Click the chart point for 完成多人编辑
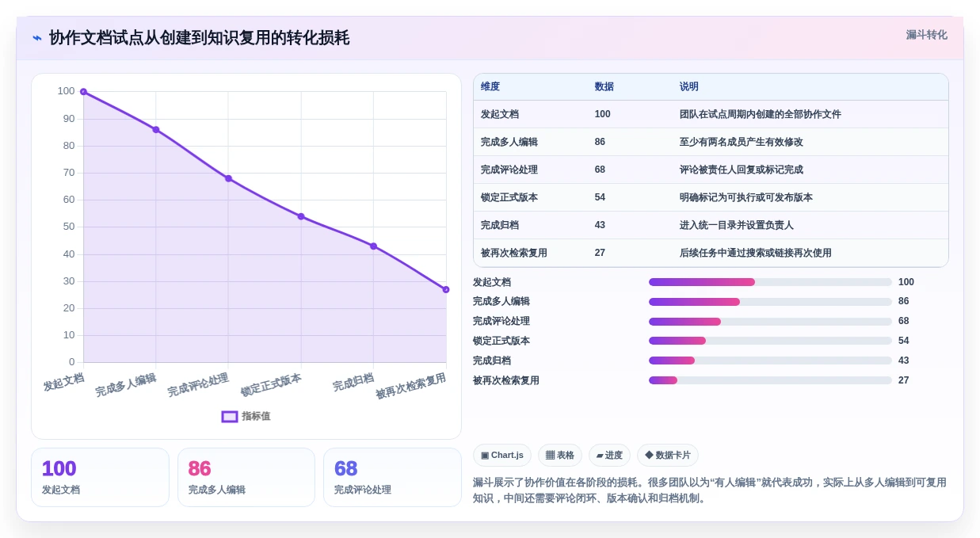This screenshot has height=538, width=980. [x=156, y=130]
